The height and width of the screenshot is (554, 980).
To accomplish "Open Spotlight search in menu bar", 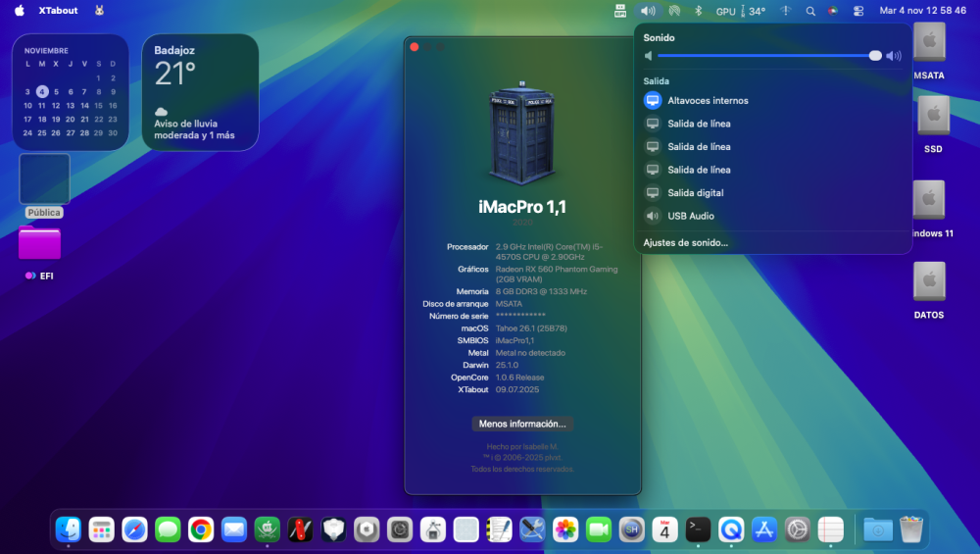I will tap(810, 11).
